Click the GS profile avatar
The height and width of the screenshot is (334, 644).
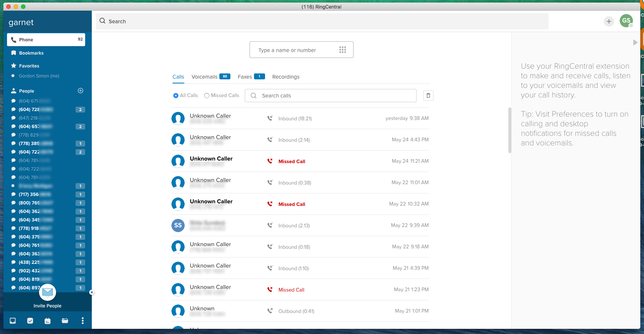tap(626, 21)
